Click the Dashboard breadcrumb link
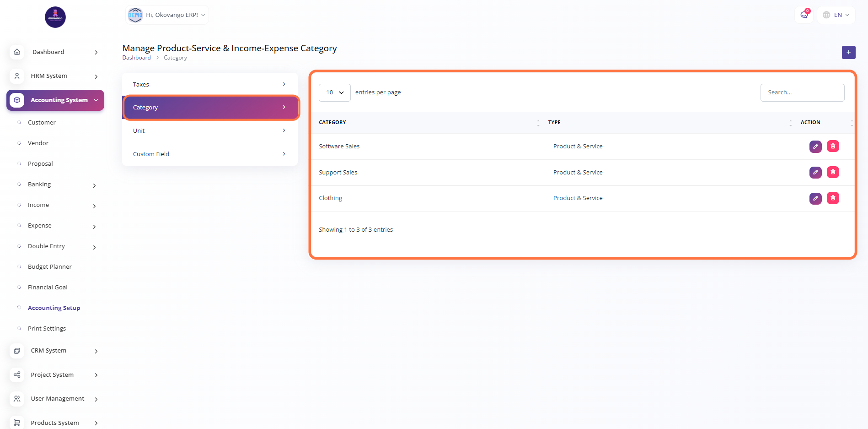 coord(136,58)
